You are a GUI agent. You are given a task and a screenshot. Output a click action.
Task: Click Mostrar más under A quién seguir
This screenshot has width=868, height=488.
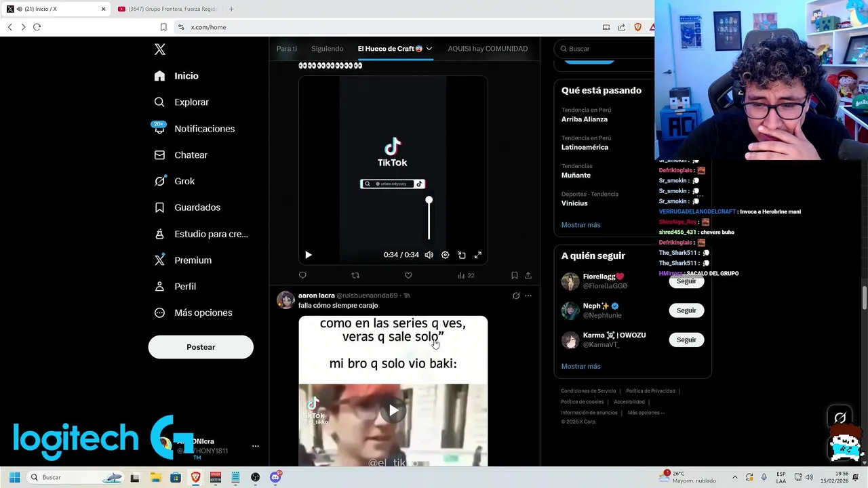pyautogui.click(x=580, y=367)
